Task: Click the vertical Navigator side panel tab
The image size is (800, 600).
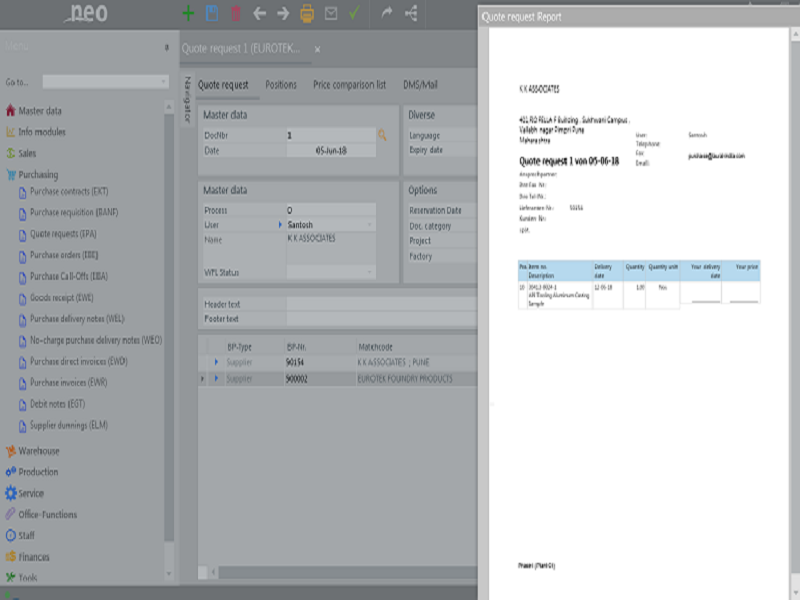Action: tap(187, 99)
